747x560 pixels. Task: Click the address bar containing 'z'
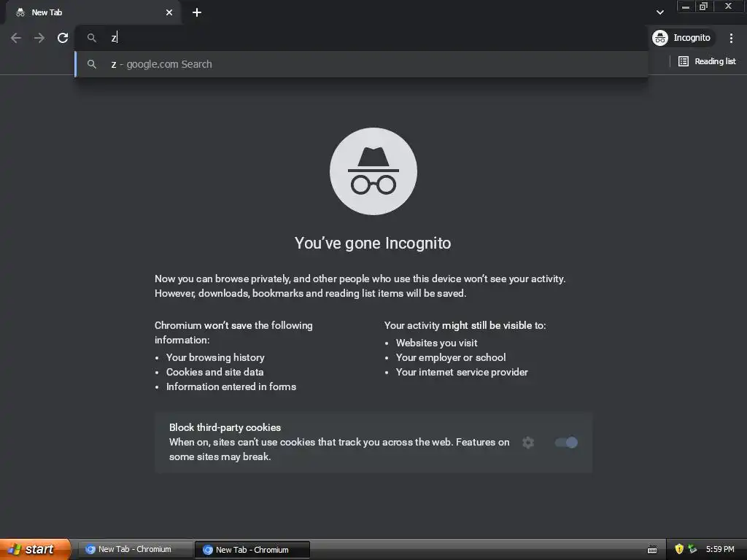point(362,38)
